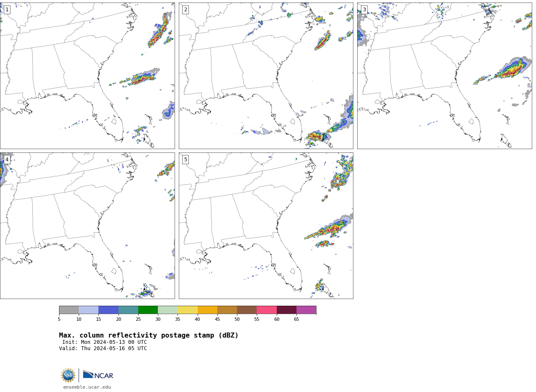Click the NCAR logo
536x392 pixels.
click(x=98, y=374)
